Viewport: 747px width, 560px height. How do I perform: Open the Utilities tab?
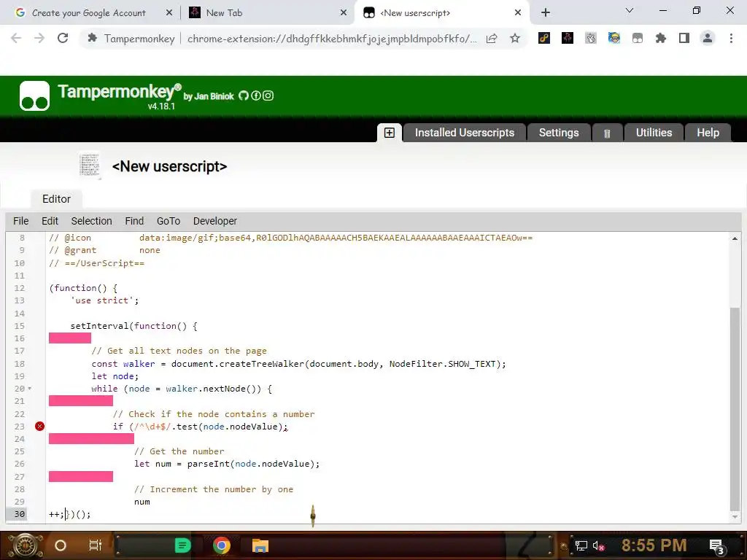point(654,133)
